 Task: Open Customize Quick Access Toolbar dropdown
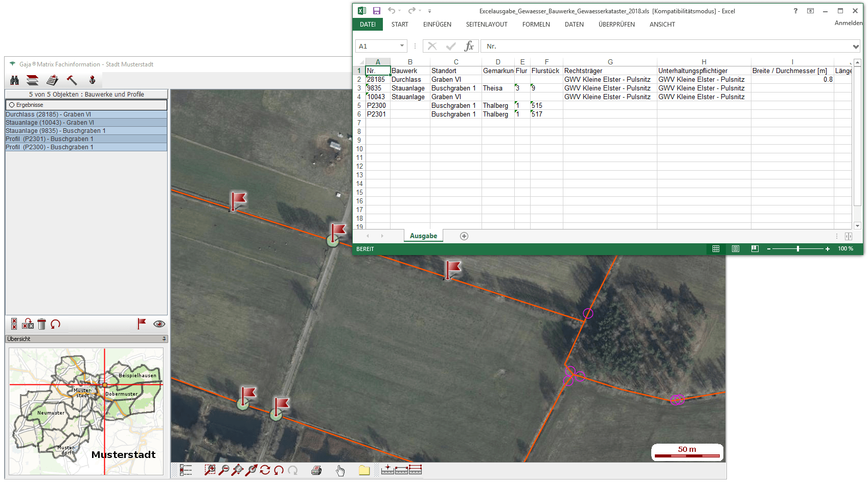(430, 11)
